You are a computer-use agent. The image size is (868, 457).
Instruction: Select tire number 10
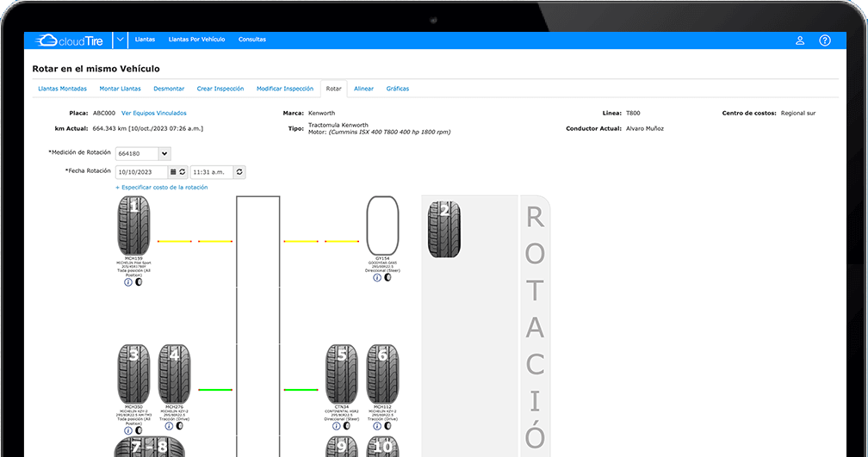382,447
